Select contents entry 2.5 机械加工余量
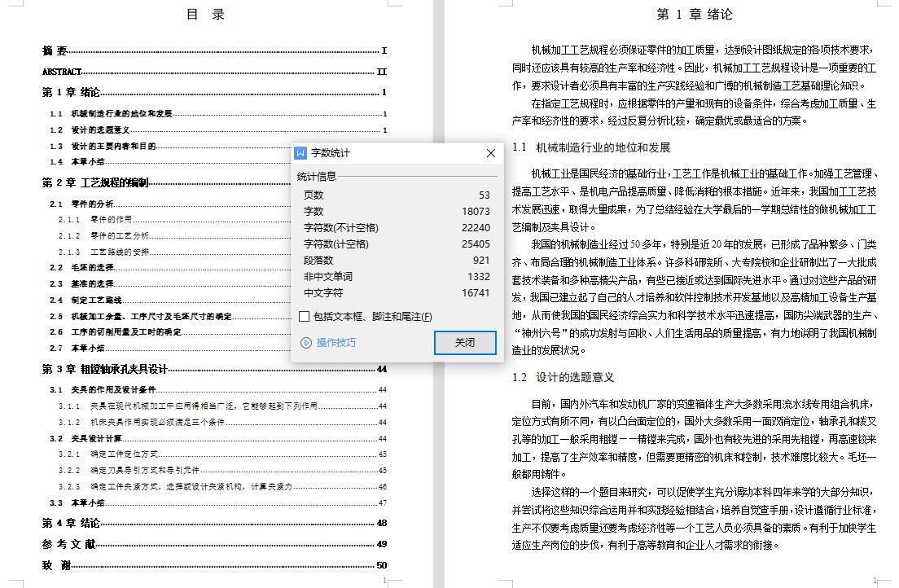The image size is (899, 588). point(140,316)
